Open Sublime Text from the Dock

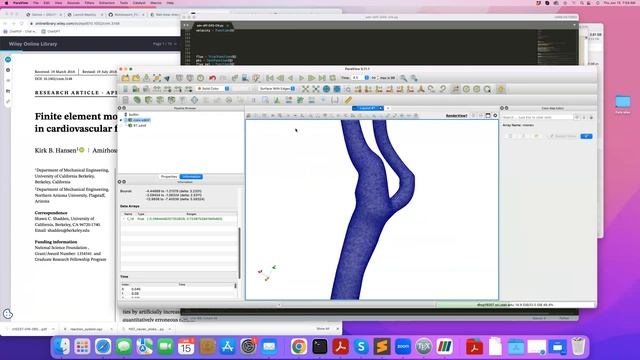click(x=382, y=347)
